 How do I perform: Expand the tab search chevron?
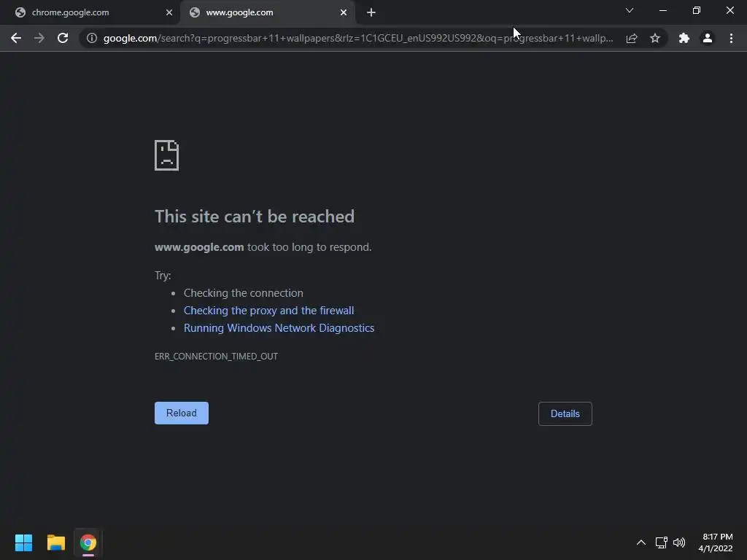tap(630, 10)
